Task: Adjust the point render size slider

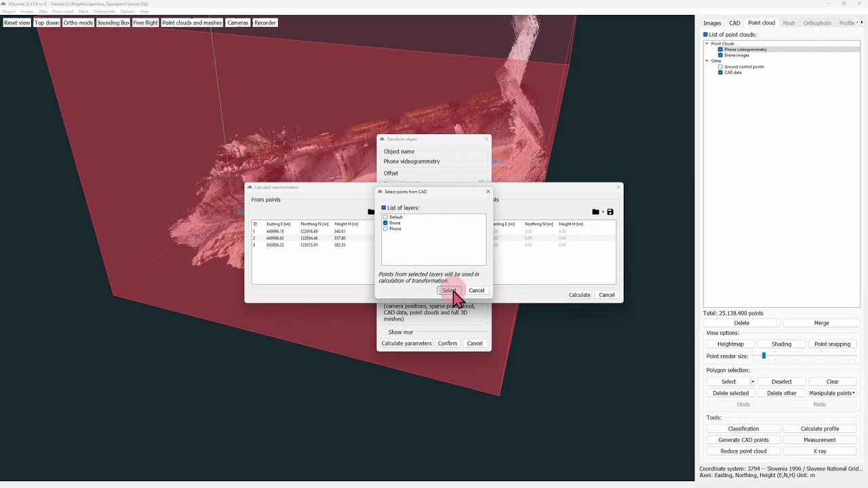Action: (x=763, y=356)
